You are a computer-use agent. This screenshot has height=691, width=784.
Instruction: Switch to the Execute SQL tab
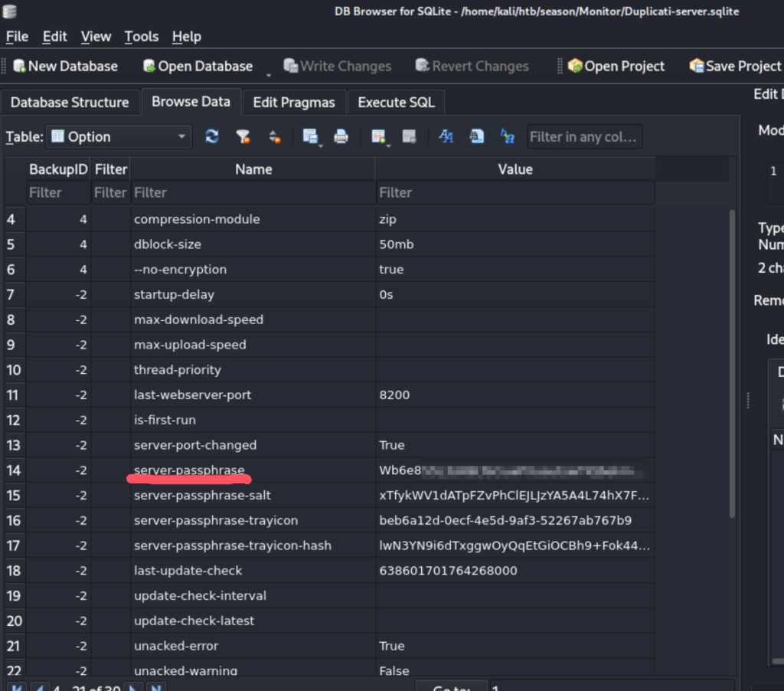click(x=396, y=103)
